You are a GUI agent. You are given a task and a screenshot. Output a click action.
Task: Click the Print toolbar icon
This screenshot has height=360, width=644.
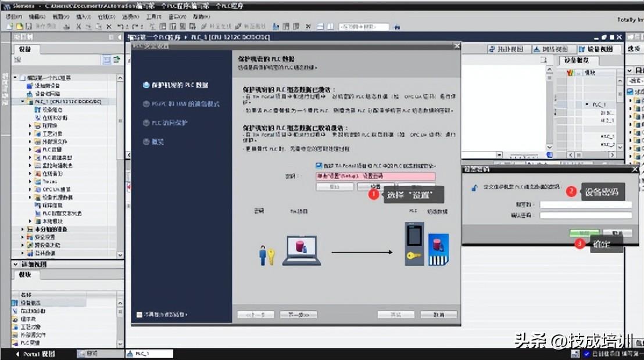(x=66, y=27)
